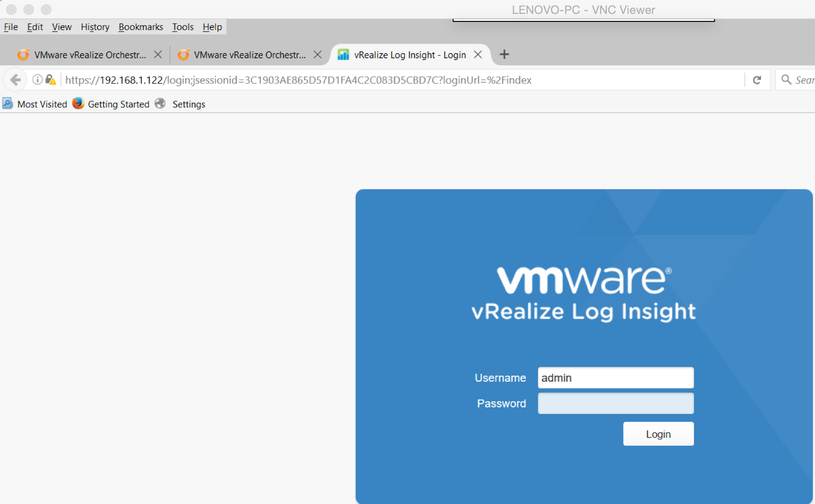815x504 pixels.
Task: Click the Most Visited bookmark icon
Action: pyautogui.click(x=7, y=104)
